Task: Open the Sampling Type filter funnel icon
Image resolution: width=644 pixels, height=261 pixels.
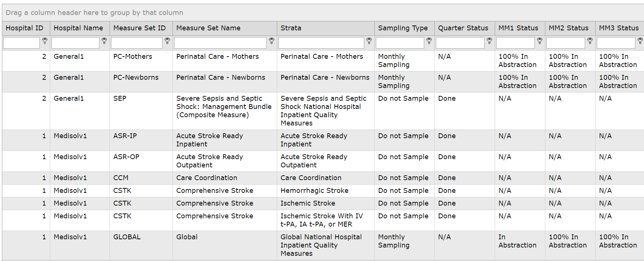Action: pos(429,41)
